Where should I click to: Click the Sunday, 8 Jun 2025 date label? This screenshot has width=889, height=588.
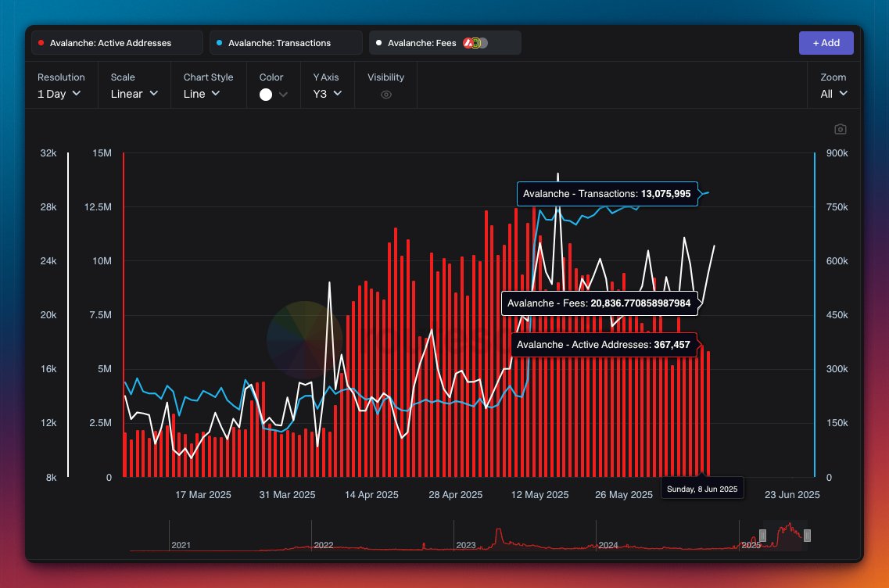pos(702,489)
